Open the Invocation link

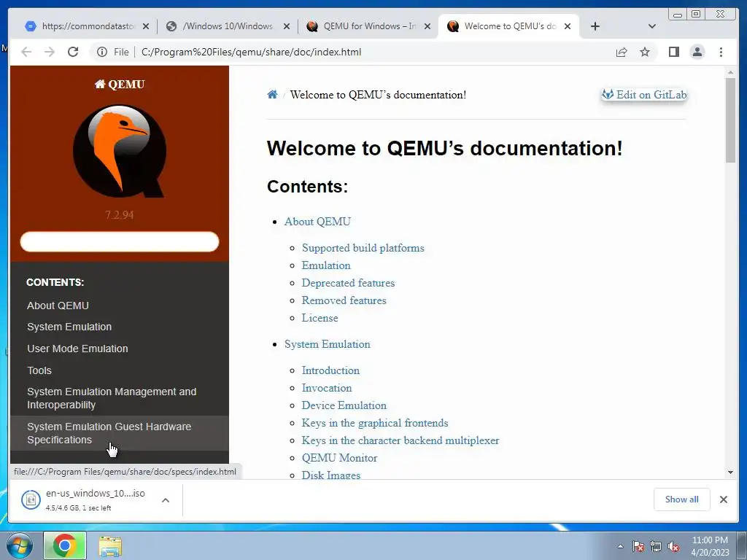click(x=327, y=388)
